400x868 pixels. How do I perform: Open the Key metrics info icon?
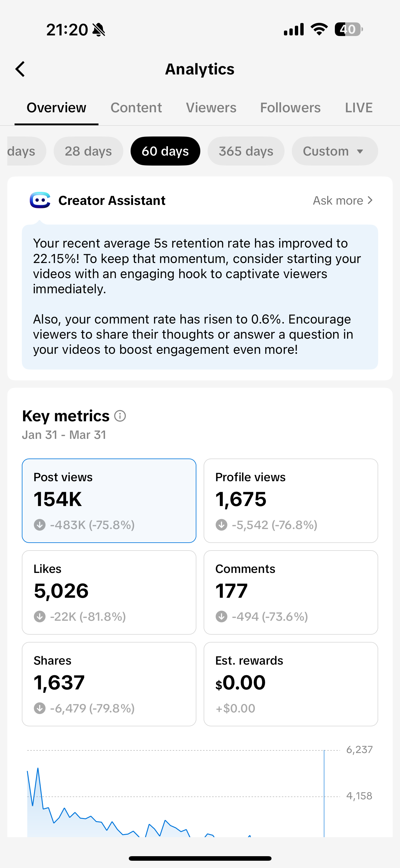pos(120,416)
